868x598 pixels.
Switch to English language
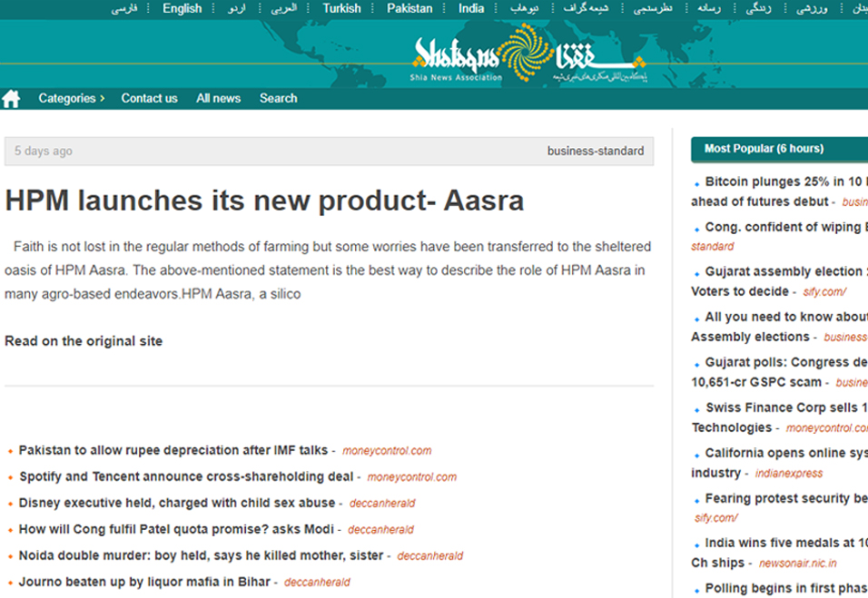[x=182, y=8]
